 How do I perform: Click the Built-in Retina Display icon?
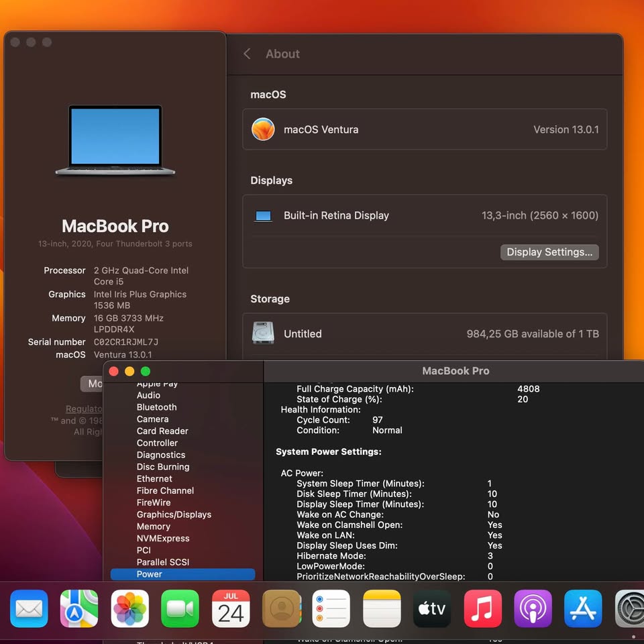click(x=263, y=215)
